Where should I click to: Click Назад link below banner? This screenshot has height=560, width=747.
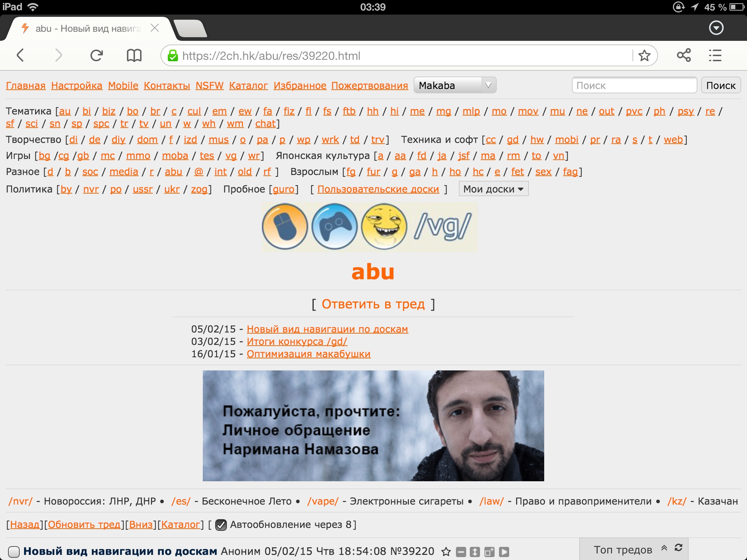[x=24, y=525]
